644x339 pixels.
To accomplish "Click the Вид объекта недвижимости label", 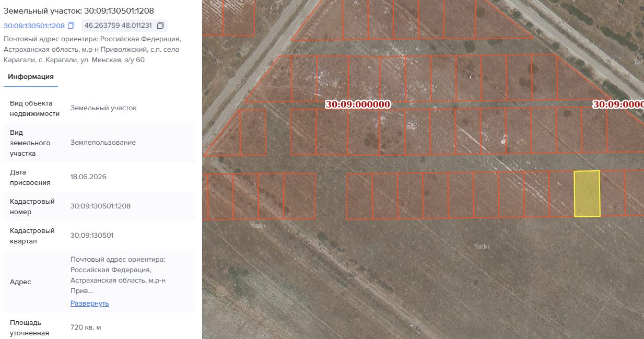I will click(x=35, y=108).
